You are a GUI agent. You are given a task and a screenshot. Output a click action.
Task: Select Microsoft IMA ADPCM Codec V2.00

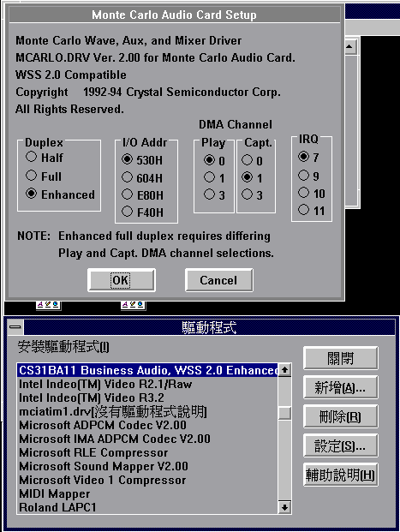point(147,439)
